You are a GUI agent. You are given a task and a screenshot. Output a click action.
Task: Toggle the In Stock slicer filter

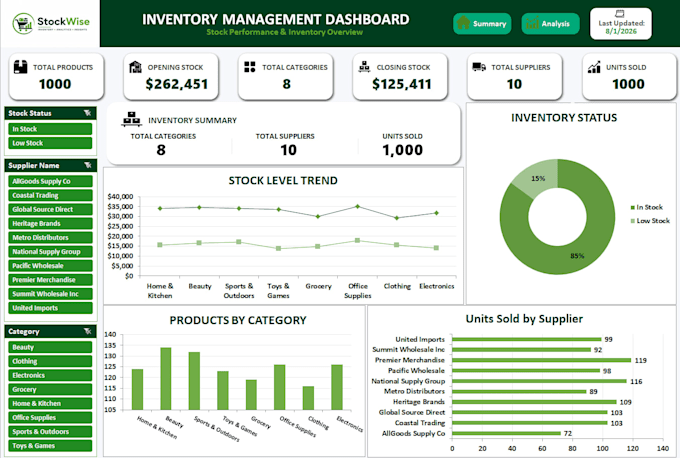(50, 129)
